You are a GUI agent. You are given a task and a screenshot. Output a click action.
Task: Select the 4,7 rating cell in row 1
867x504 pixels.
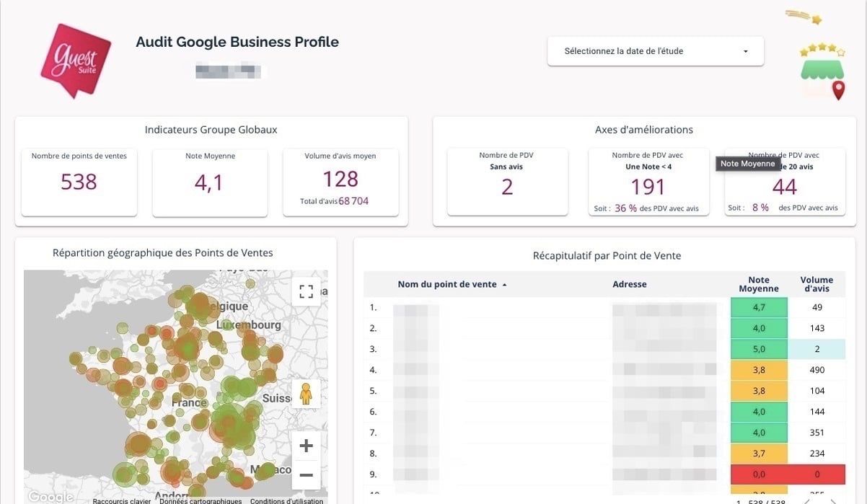[759, 307]
